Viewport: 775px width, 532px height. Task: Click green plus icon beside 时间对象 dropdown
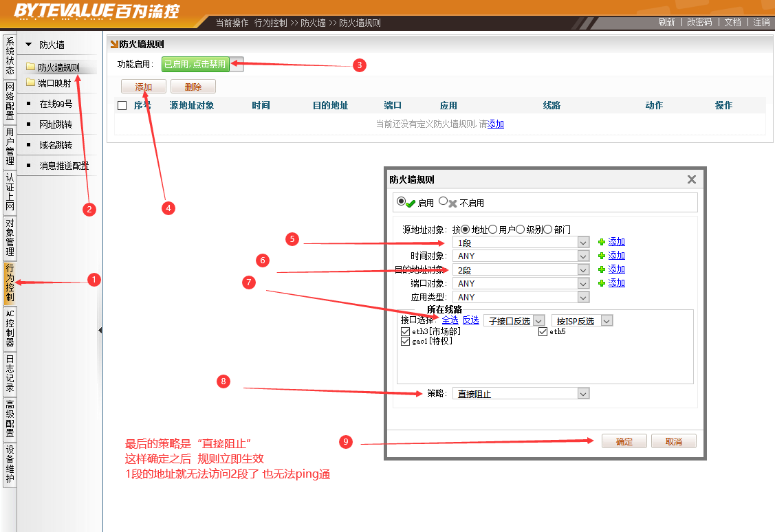click(602, 256)
